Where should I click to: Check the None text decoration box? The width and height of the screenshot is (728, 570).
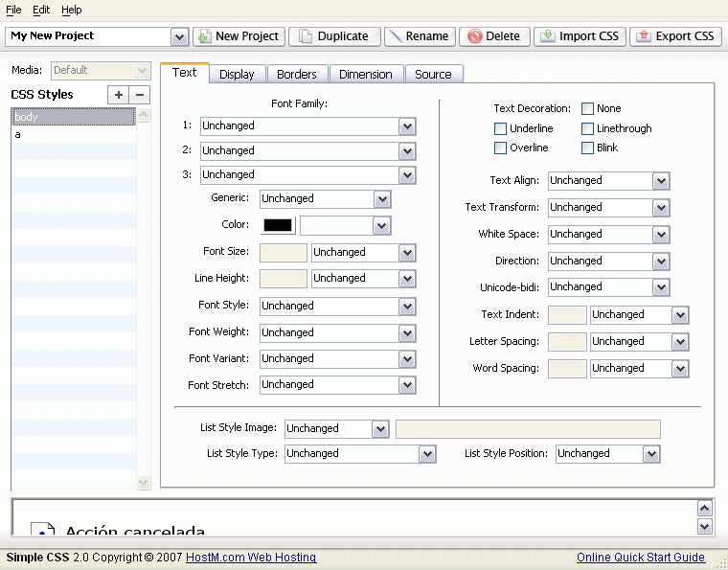click(587, 108)
